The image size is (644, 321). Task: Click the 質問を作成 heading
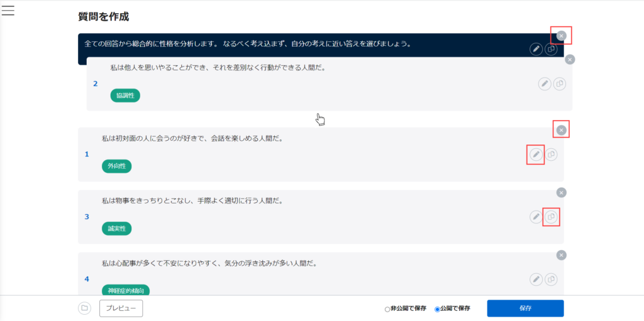coord(104,17)
